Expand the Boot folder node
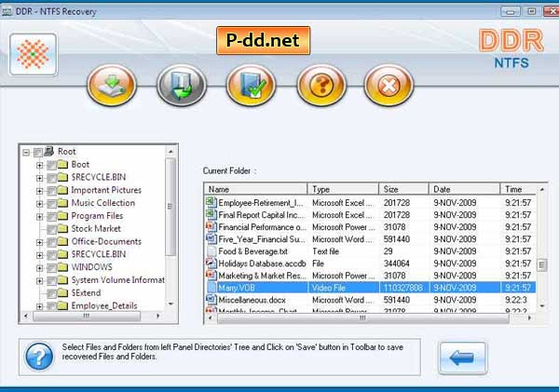The height and width of the screenshot is (392, 559). click(x=39, y=165)
